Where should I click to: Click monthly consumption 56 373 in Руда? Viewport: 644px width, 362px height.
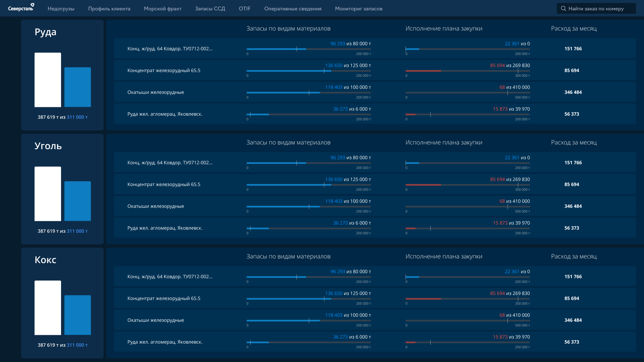click(572, 114)
